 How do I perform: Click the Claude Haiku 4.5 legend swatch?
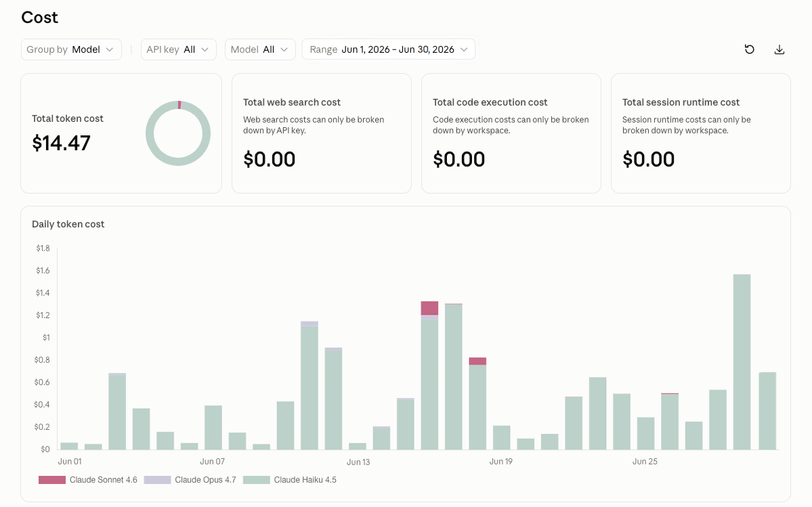tap(257, 480)
